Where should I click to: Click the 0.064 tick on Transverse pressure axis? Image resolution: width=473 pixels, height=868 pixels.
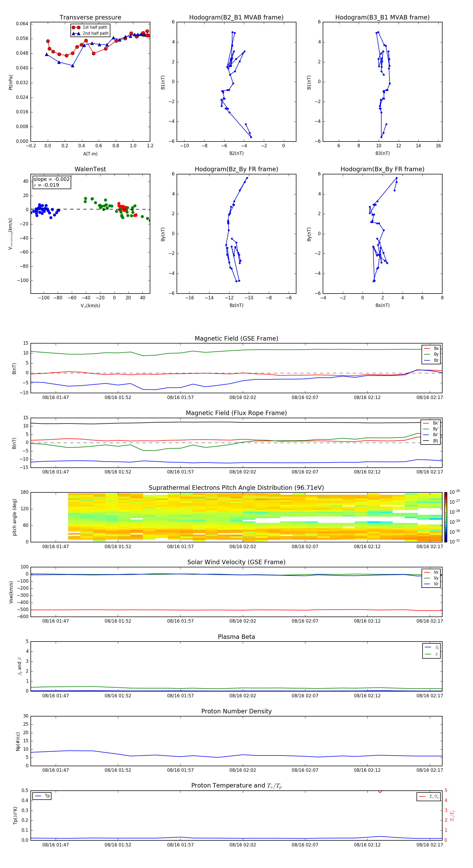coord(22,24)
